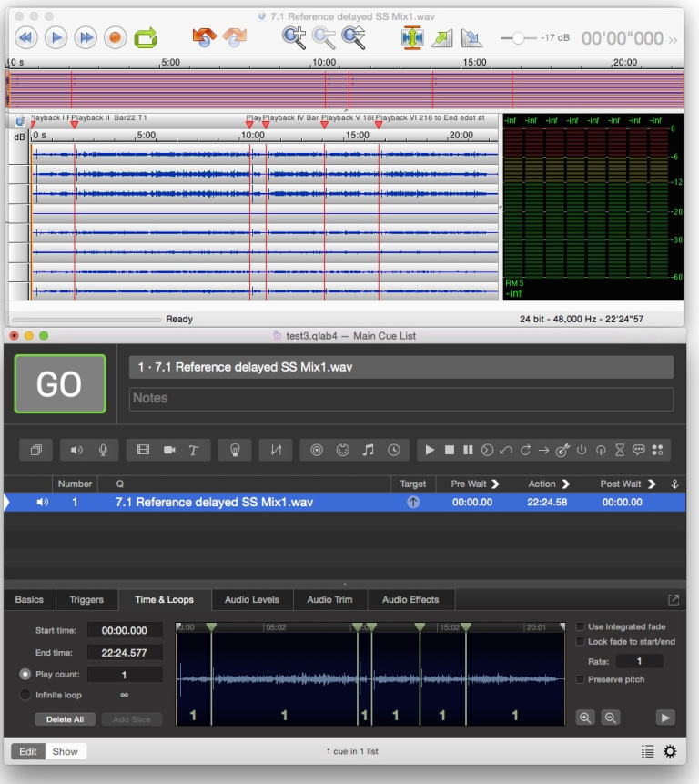Click the record button in the audio editor
This screenshot has width=699, height=784.
coord(115,37)
